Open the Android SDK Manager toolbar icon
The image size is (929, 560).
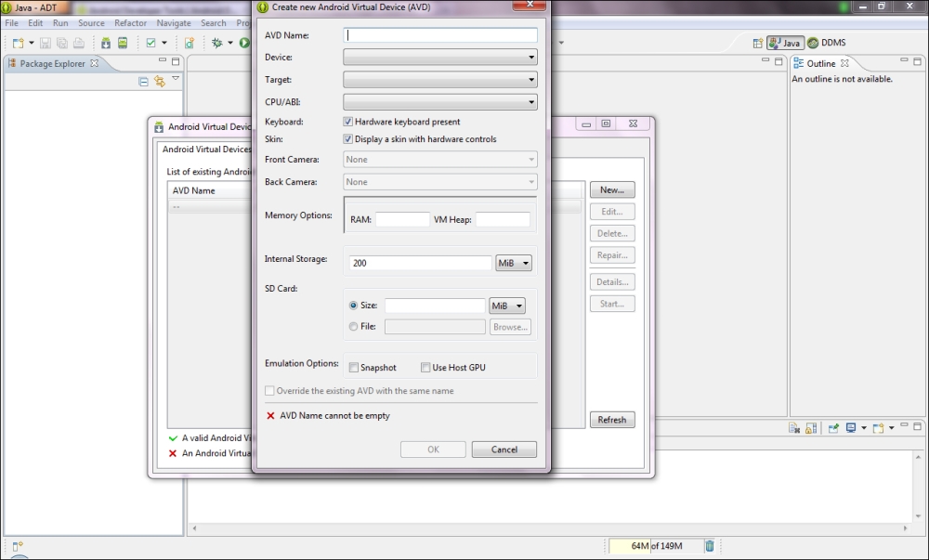pos(106,43)
